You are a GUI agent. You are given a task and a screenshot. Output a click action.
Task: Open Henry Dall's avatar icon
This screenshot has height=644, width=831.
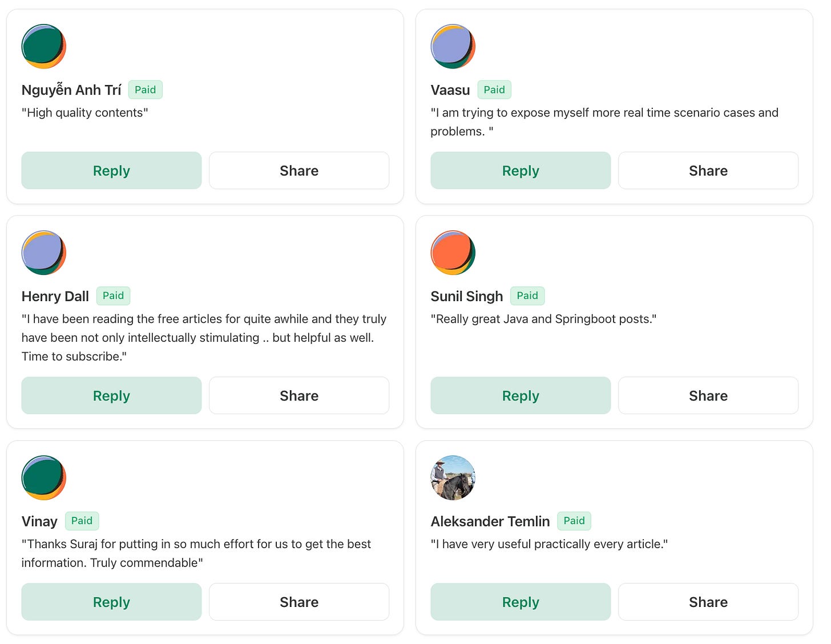coord(44,253)
